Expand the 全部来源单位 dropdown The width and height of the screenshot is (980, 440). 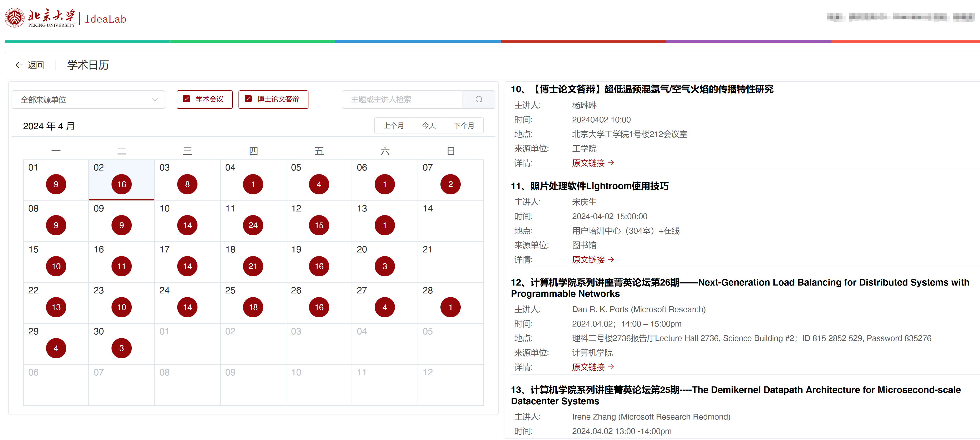coord(88,100)
